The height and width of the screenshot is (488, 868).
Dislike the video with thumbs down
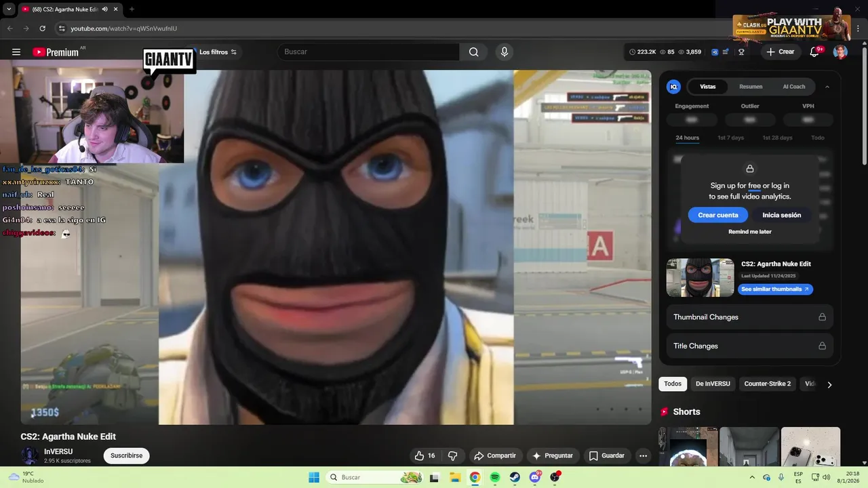click(453, 455)
